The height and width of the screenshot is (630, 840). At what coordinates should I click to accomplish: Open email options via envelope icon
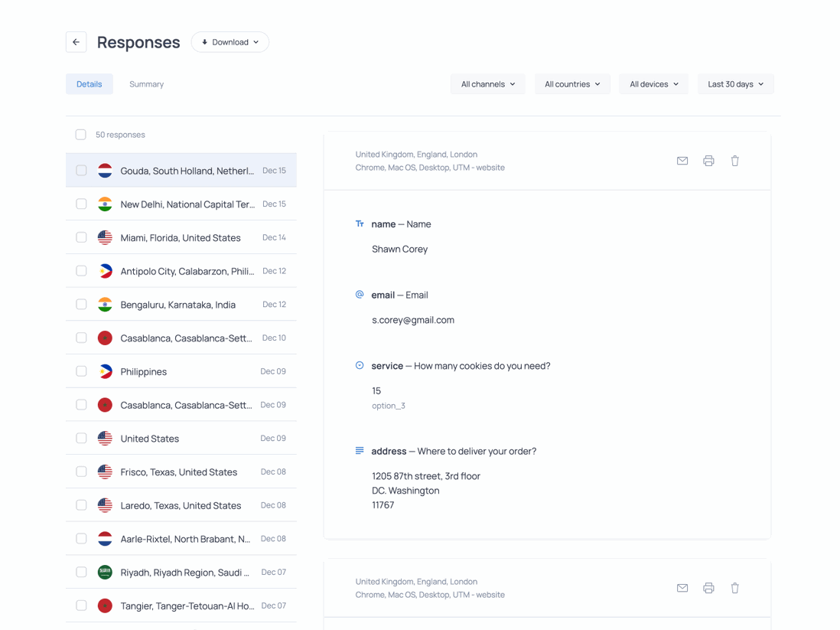click(x=682, y=161)
